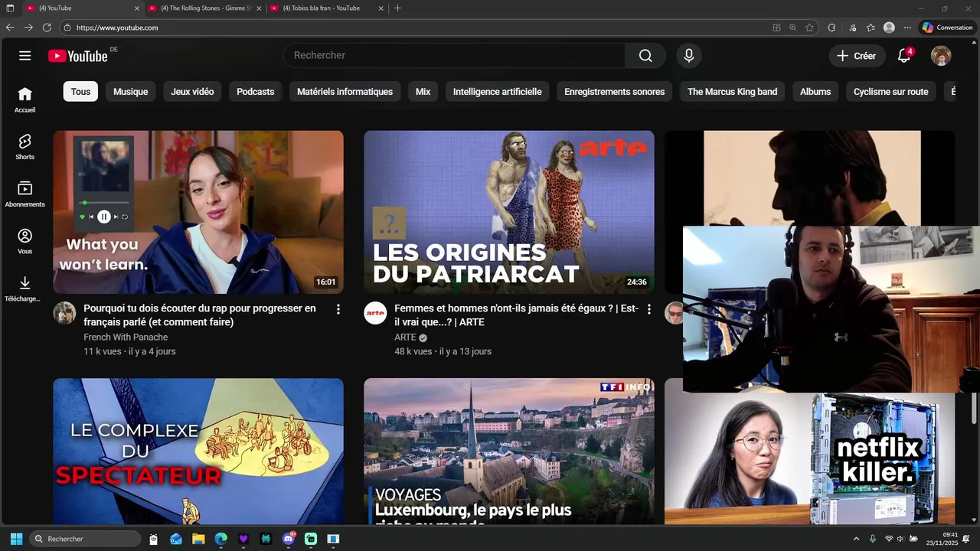Open a new browser tab
This screenshot has width=980, height=551.
397,8
